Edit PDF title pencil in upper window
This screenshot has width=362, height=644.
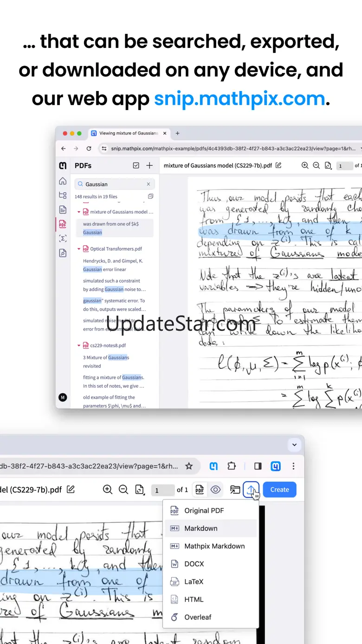coord(278,165)
